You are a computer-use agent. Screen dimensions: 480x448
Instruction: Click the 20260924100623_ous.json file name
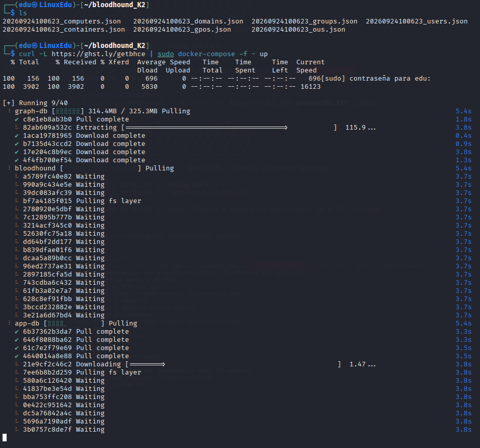click(x=298, y=30)
